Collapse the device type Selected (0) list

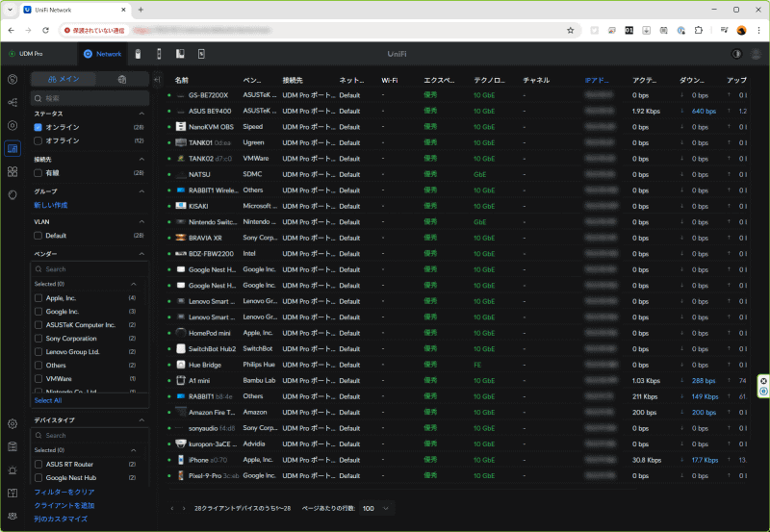click(x=134, y=450)
